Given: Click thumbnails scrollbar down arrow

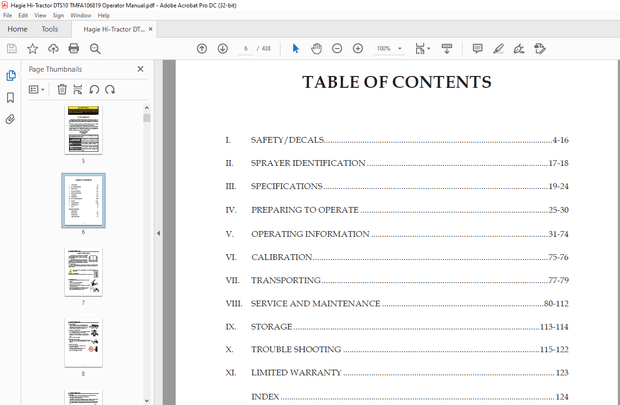Looking at the screenshot, I should [147, 400].
